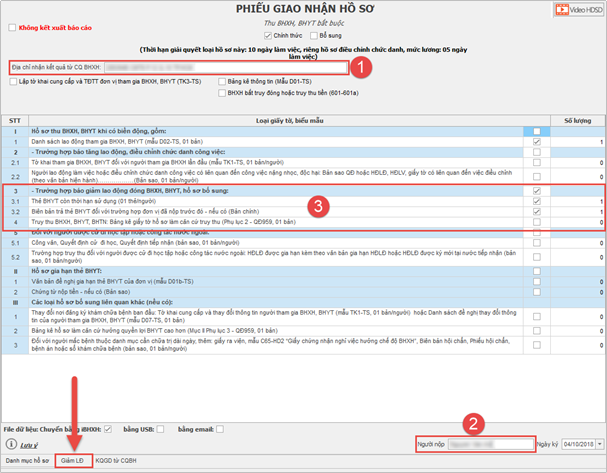
Task: Check Văn bản đề nghị gia hạn thẻ BHYT box
Action: (537, 281)
